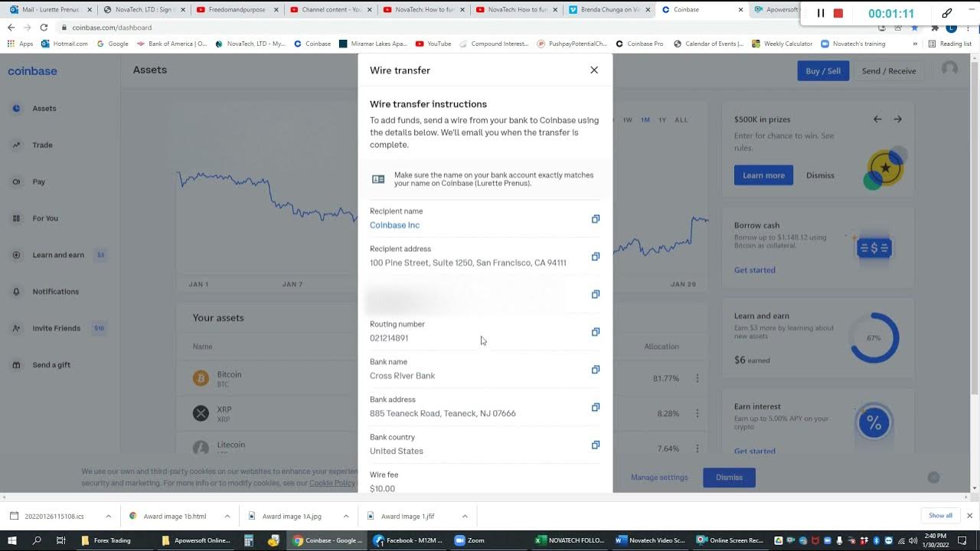
Task: Pause the screen recording
Action: 821,13
